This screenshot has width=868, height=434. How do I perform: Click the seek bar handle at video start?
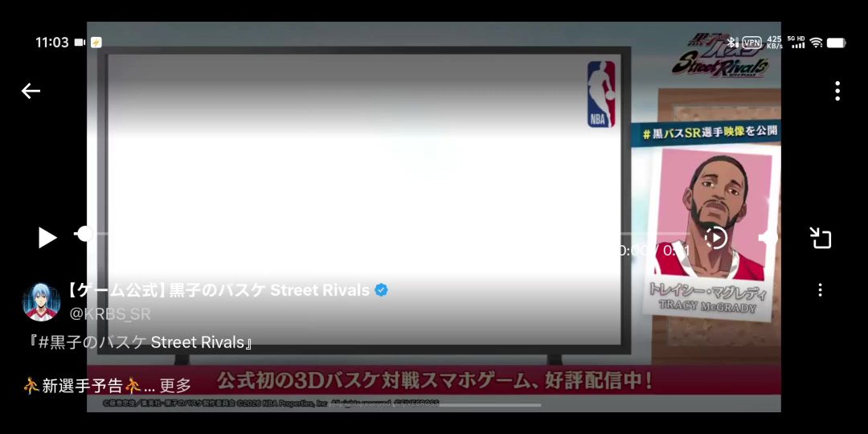tap(84, 234)
